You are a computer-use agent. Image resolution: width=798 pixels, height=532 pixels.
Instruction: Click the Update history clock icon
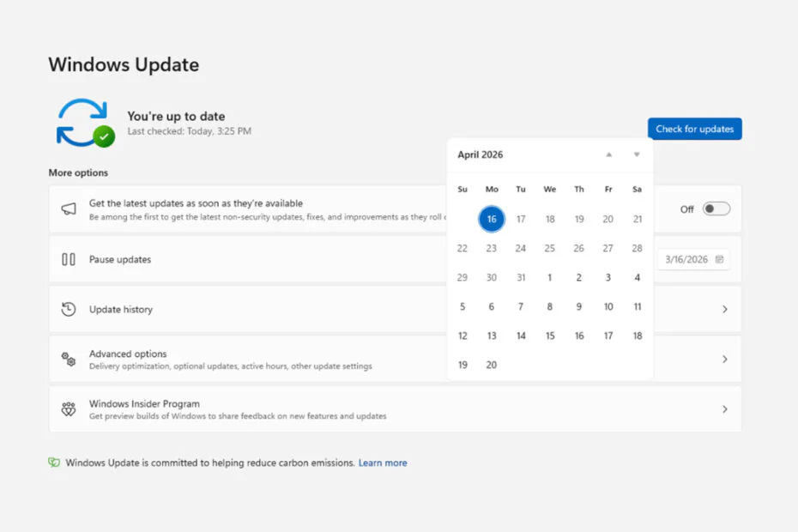coord(69,309)
